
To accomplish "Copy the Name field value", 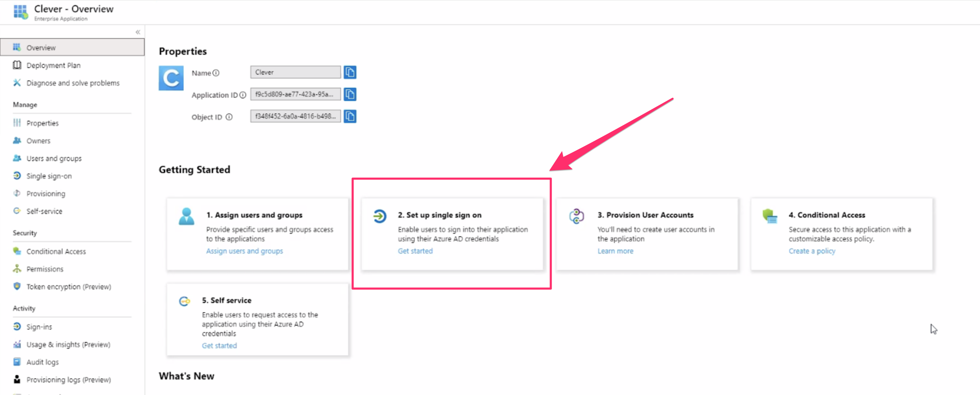I will pyautogui.click(x=350, y=72).
